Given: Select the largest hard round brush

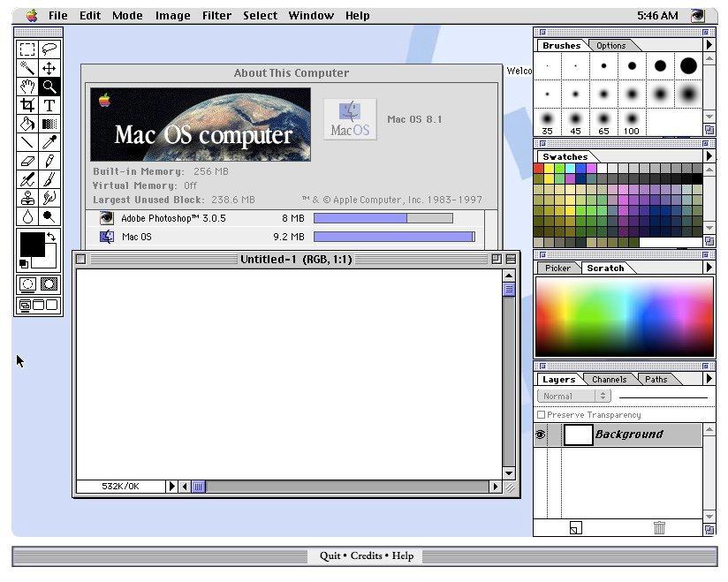Looking at the screenshot, I should click(688, 66).
